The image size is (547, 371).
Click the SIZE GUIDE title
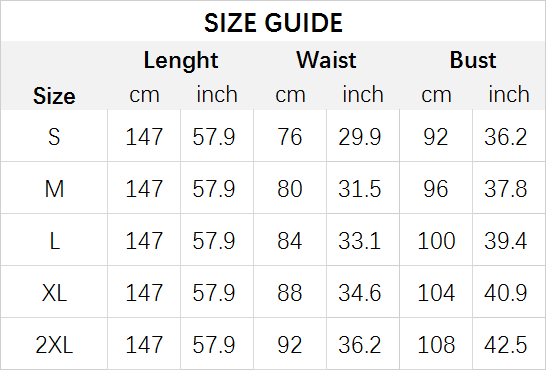(x=273, y=23)
